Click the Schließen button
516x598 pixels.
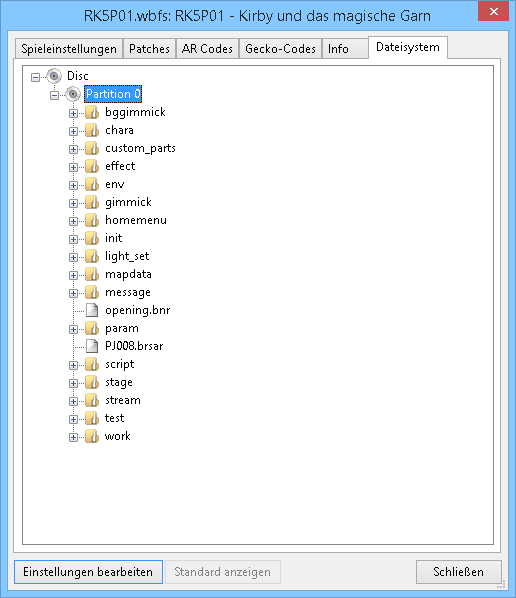tap(458, 572)
